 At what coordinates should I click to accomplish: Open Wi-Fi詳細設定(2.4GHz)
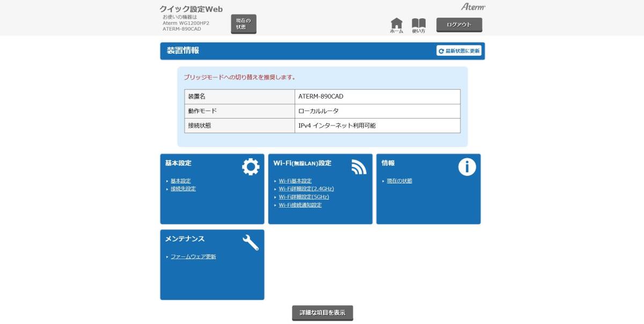click(306, 189)
